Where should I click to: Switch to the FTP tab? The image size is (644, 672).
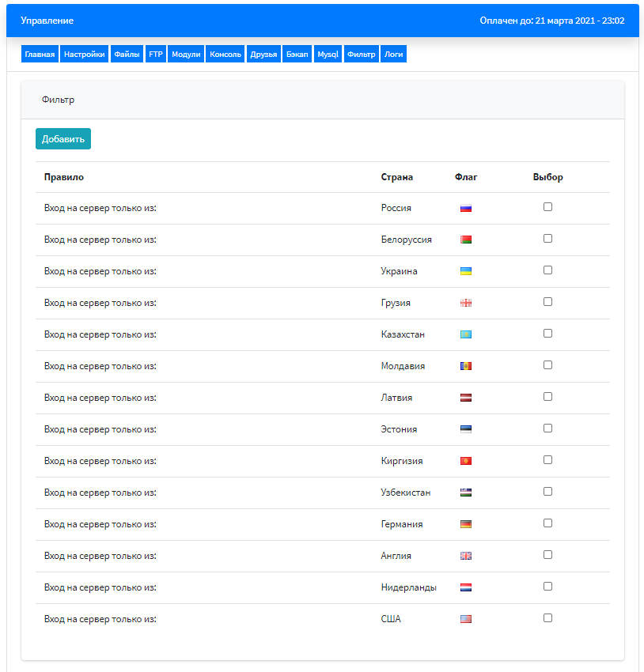(156, 54)
